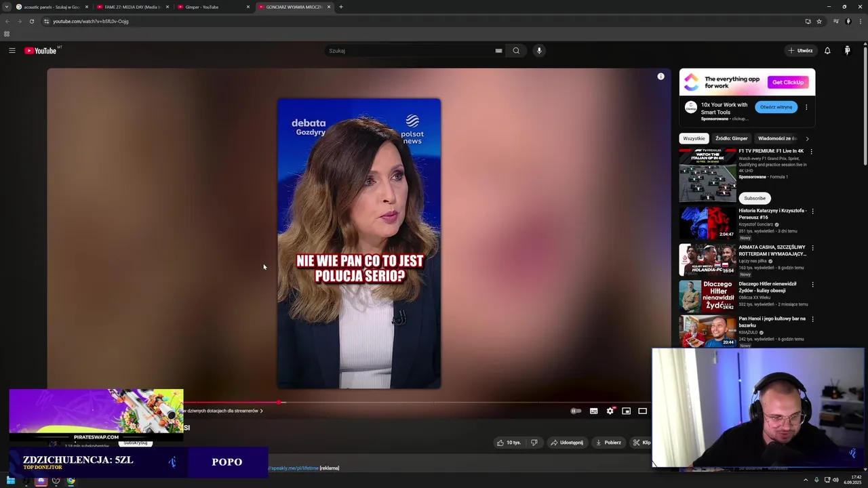Open the bookmarks apps grid icon

[7, 34]
